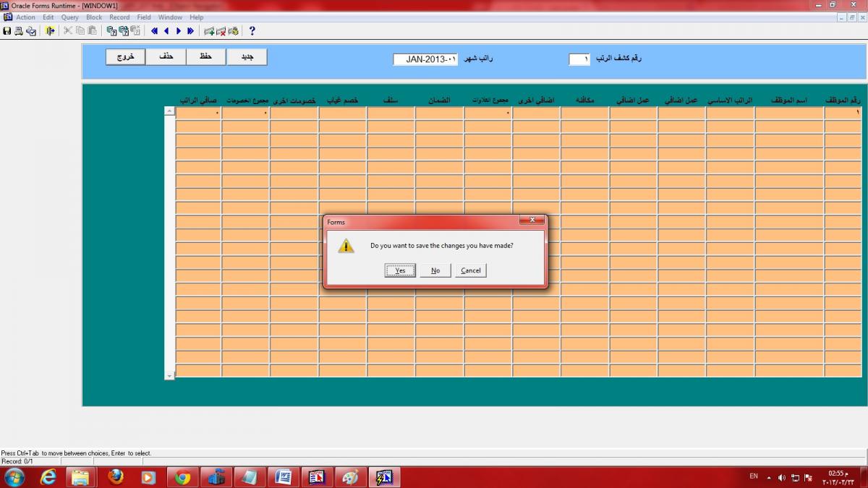Open the Action menu
The width and height of the screenshot is (868, 488).
point(25,17)
